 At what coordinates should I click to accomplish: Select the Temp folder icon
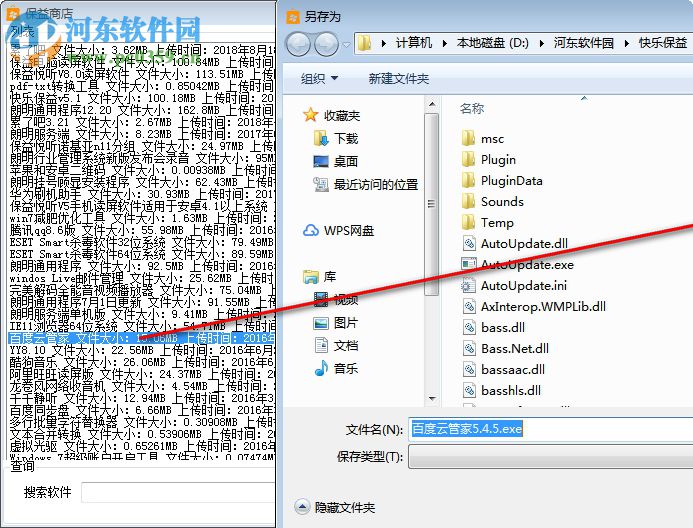[468, 222]
